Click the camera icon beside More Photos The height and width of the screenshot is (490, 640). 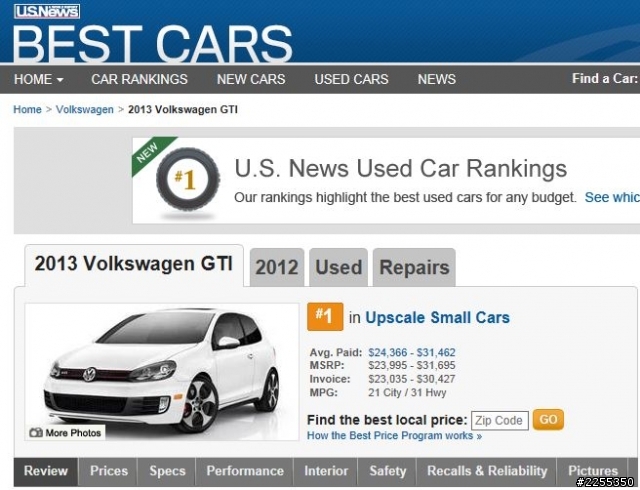pos(36,432)
